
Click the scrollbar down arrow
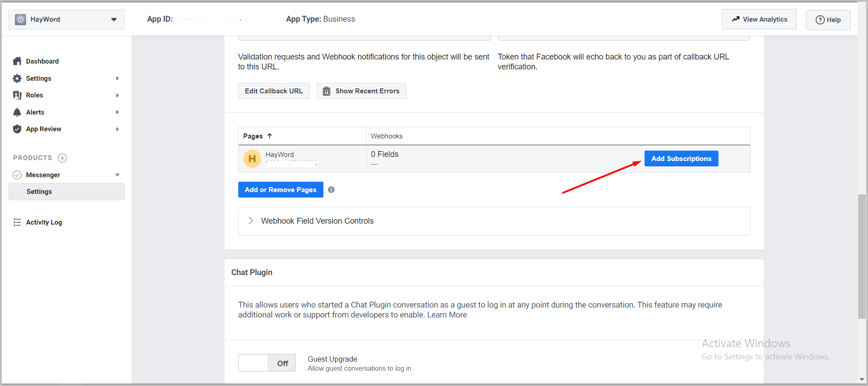point(862,380)
